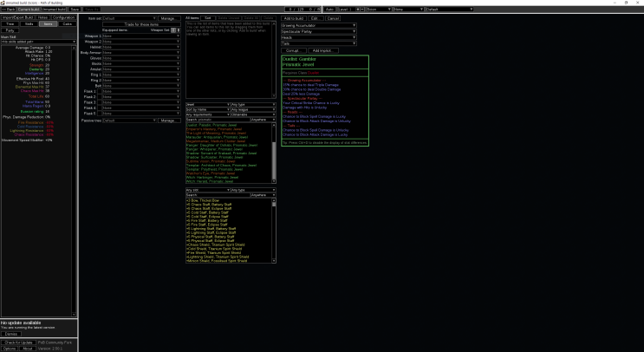This screenshot has width=644, height=352.
Task: Decrease character level with minus button
Action: tap(361, 9)
